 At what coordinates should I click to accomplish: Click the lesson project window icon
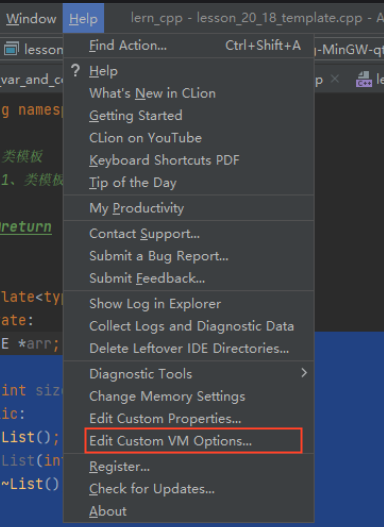click(x=11, y=49)
